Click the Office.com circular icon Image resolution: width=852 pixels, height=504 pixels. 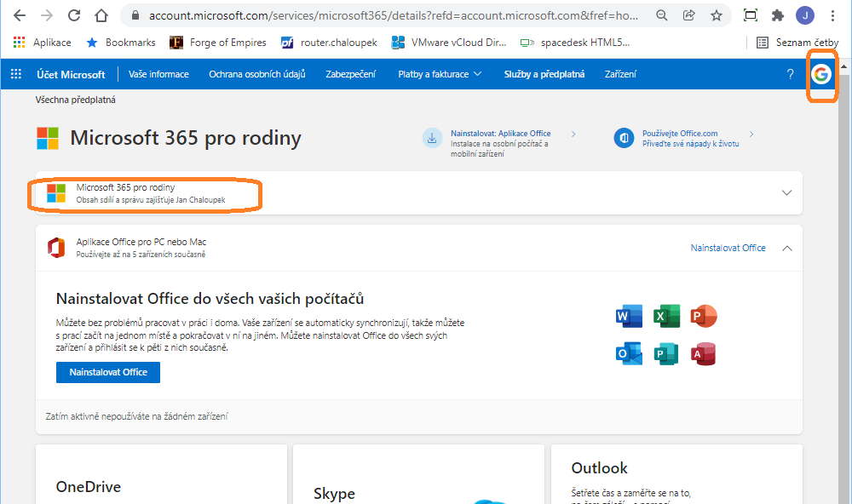point(624,138)
